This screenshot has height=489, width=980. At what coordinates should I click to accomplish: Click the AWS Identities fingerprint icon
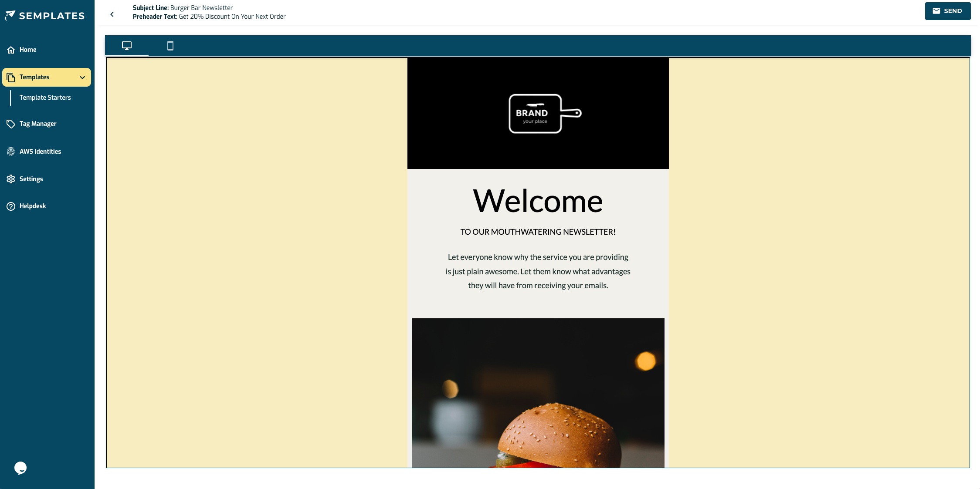click(x=11, y=152)
